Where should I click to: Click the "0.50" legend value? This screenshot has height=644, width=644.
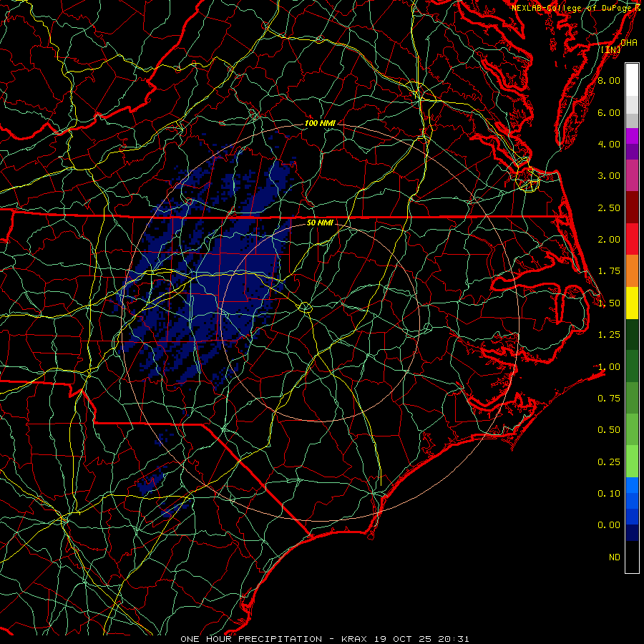609,430
